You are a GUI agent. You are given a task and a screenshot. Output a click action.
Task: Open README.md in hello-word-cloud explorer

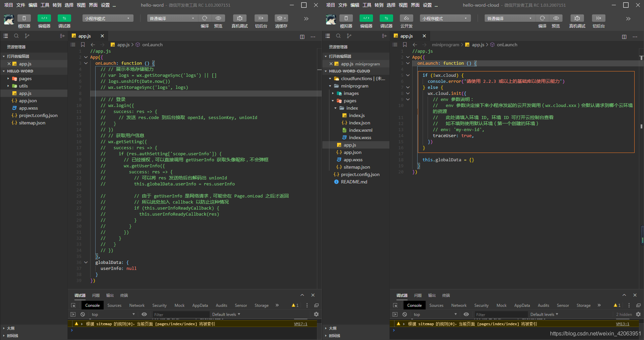(x=354, y=182)
